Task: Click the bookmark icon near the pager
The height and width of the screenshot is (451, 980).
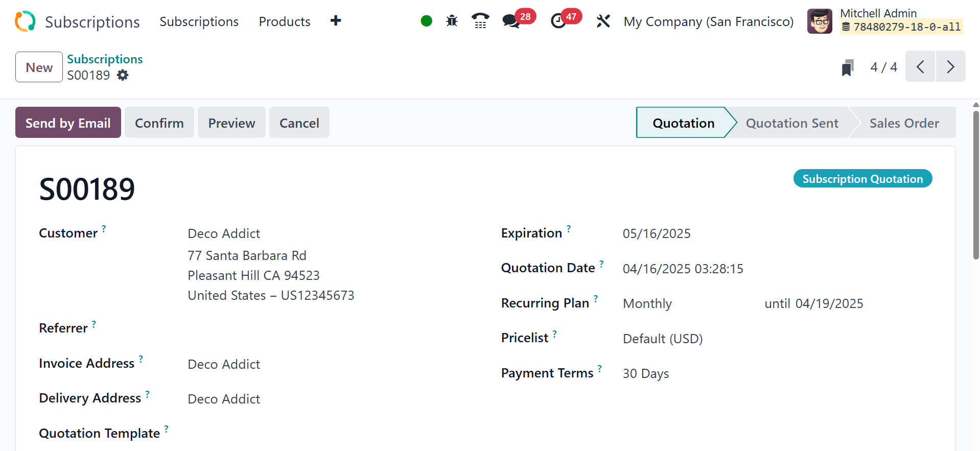Action: pos(848,67)
